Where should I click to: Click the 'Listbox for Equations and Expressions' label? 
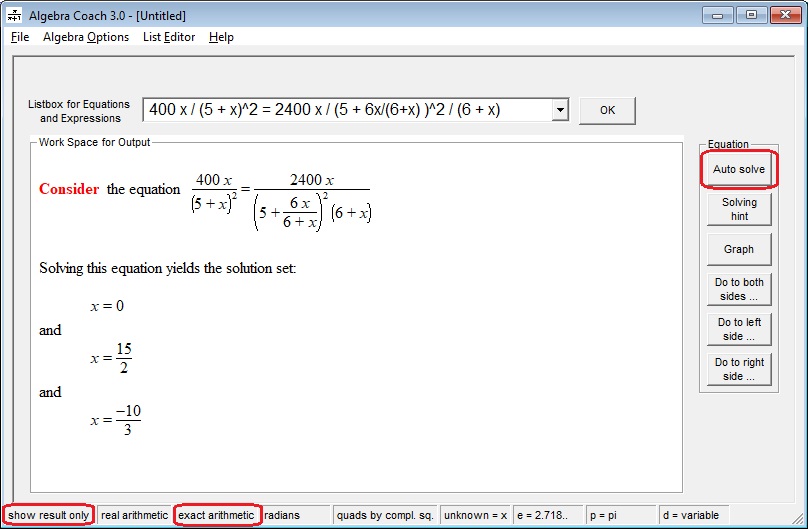click(x=79, y=111)
